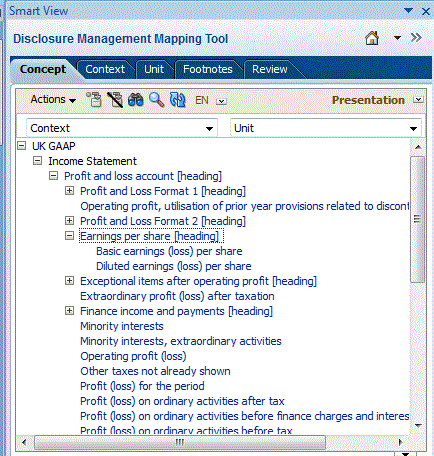
Task: Click the map concept toolbar icon
Action: pos(94,100)
